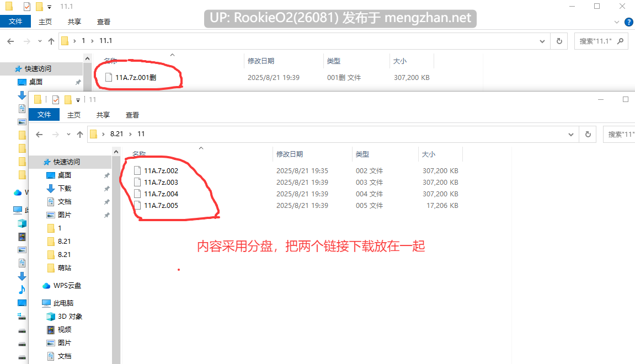Open 图片 under 此电脑 in 11 window
This screenshot has width=635, height=364.
(65, 343)
